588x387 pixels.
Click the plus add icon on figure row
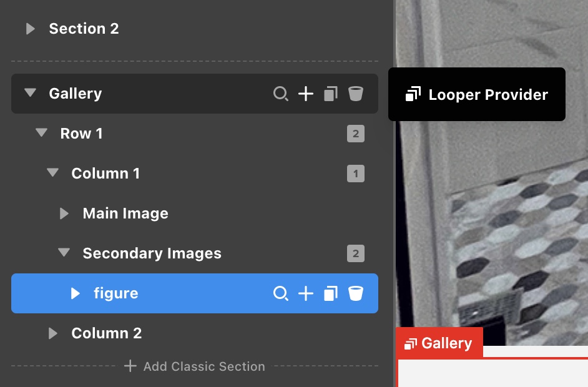(306, 293)
